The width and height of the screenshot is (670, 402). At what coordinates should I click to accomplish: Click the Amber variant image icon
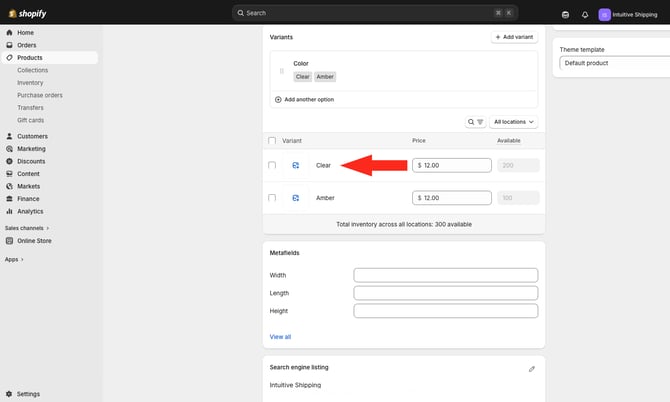pyautogui.click(x=296, y=198)
